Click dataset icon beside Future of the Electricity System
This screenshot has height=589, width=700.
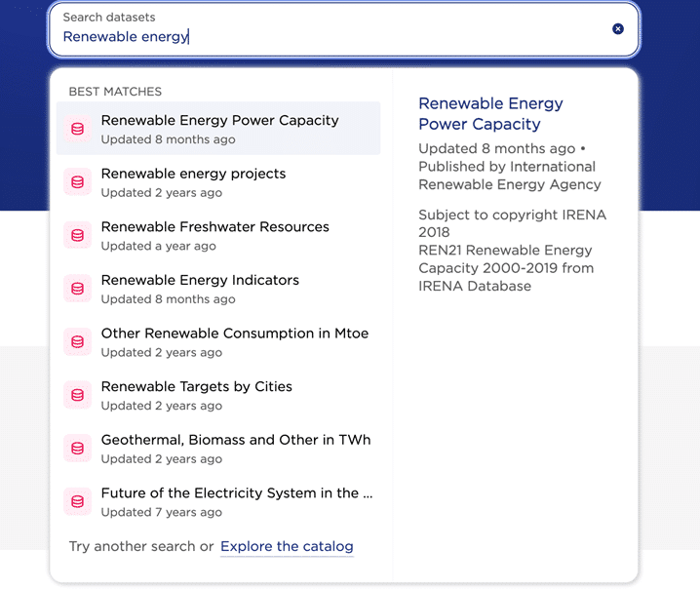(x=78, y=501)
